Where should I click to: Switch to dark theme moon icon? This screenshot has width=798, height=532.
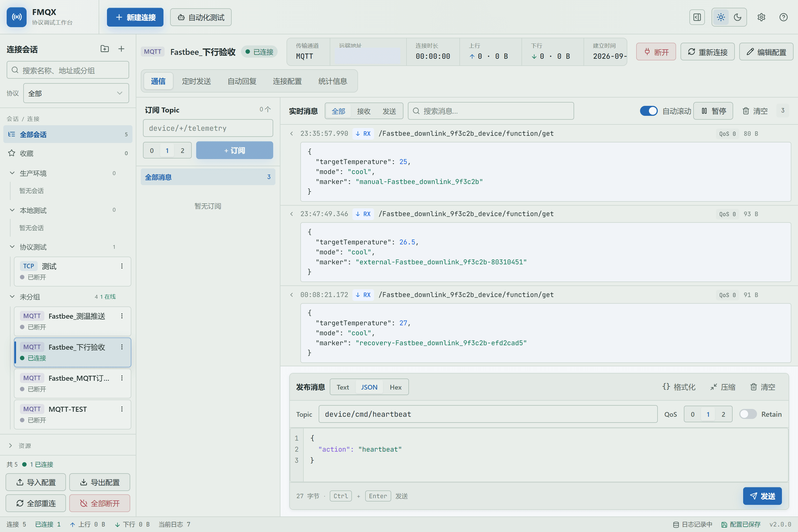737,17
